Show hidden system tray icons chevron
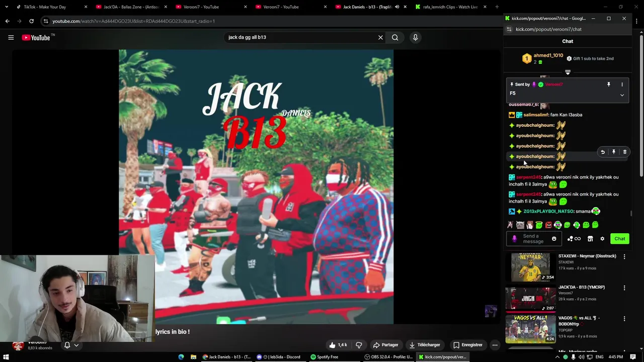The height and width of the screenshot is (362, 644). click(556, 357)
